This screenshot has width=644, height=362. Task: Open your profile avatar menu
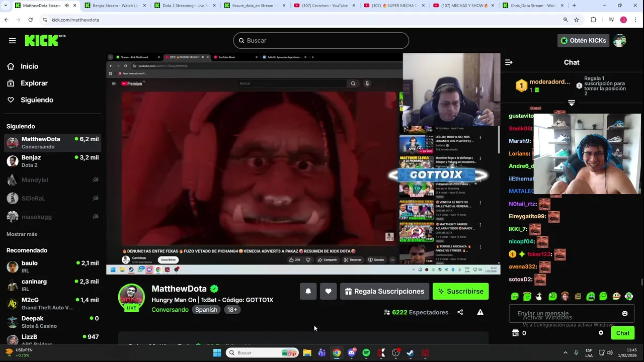pyautogui.click(x=620, y=40)
